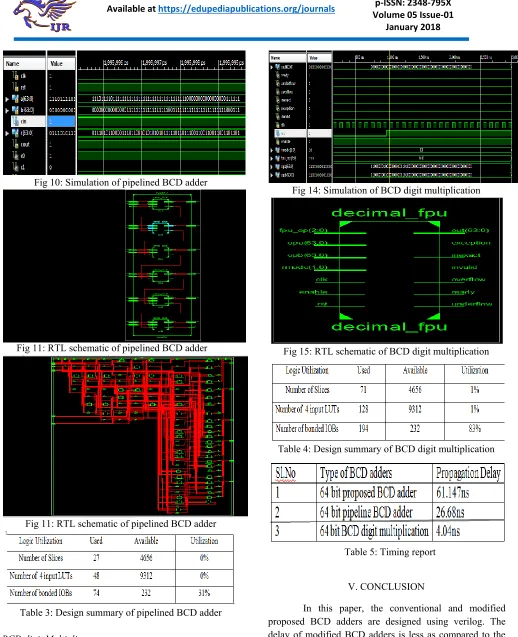Click the s[63:0] bus icon in Fig 10
Screen dimensions: 518x637
[x=15, y=132]
